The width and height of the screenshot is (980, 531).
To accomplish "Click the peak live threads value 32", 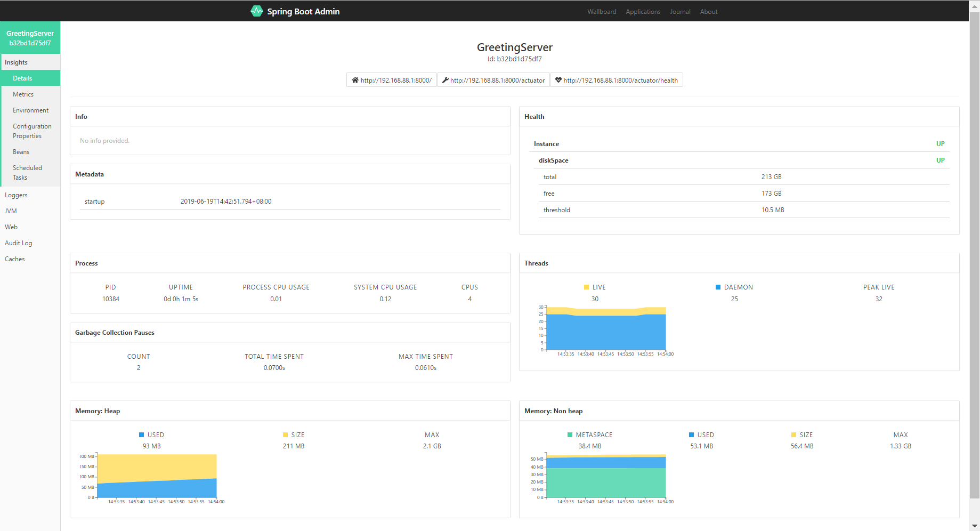I will point(879,299).
